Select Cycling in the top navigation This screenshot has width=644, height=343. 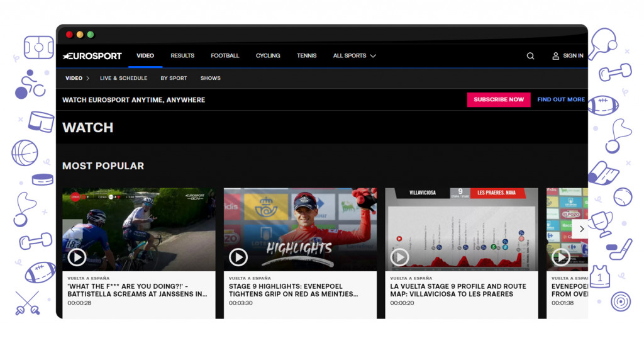[x=268, y=56]
